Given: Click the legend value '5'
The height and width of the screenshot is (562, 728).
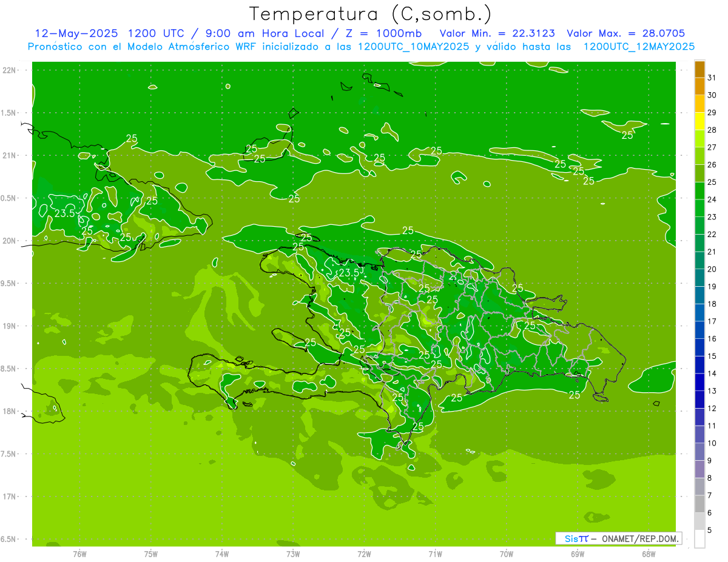Looking at the screenshot, I should pyautogui.click(x=710, y=530).
